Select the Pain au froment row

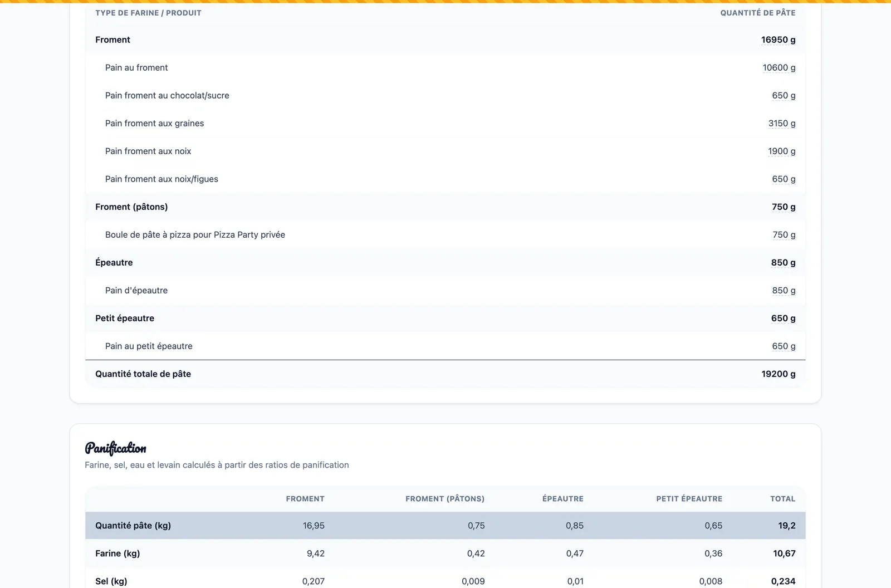click(445, 67)
